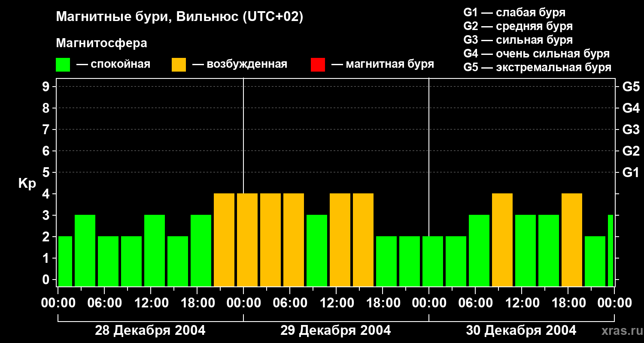
Task: Click the 'Kp' axis title
Action: pyautogui.click(x=27, y=184)
